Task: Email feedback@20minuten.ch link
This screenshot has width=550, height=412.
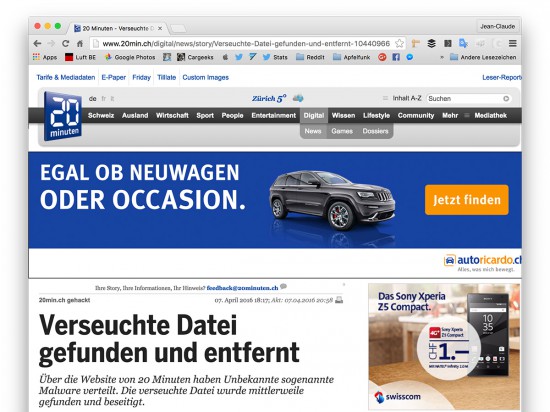Action: 242,288
